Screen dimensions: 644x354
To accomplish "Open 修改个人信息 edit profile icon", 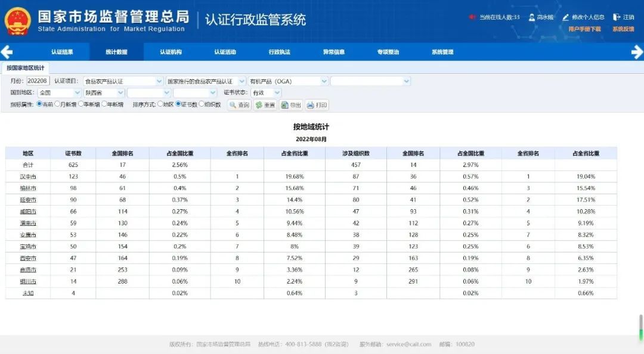I will 566,17.
